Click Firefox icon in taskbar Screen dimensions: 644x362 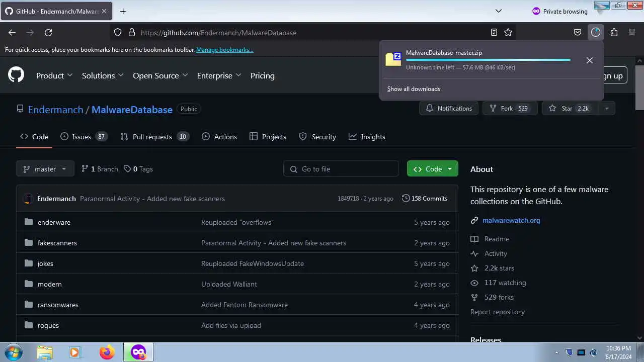[107, 352]
